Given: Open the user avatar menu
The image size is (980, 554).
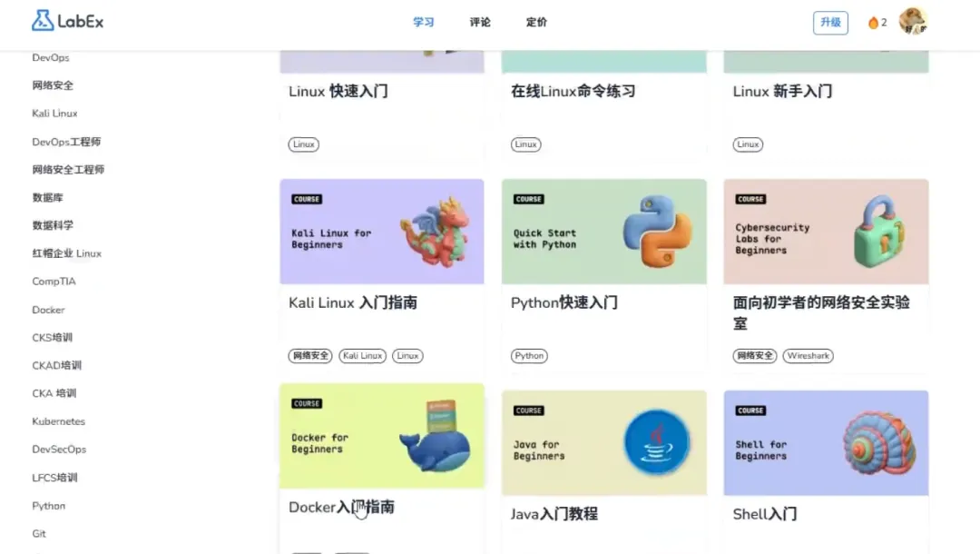Looking at the screenshot, I should [x=913, y=22].
